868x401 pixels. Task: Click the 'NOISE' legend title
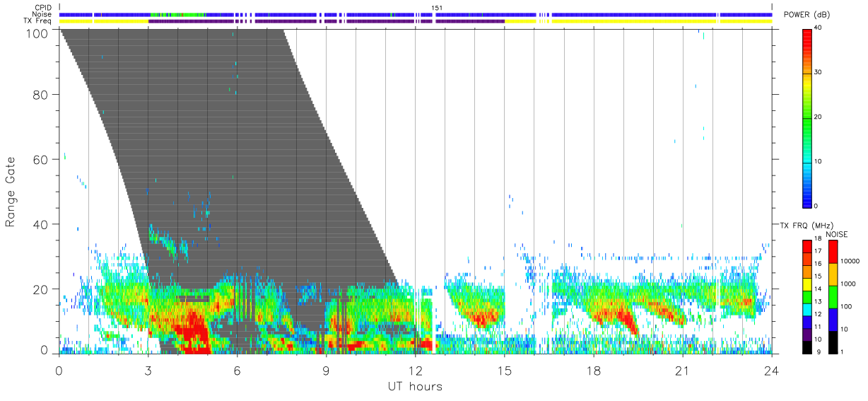[x=837, y=234]
